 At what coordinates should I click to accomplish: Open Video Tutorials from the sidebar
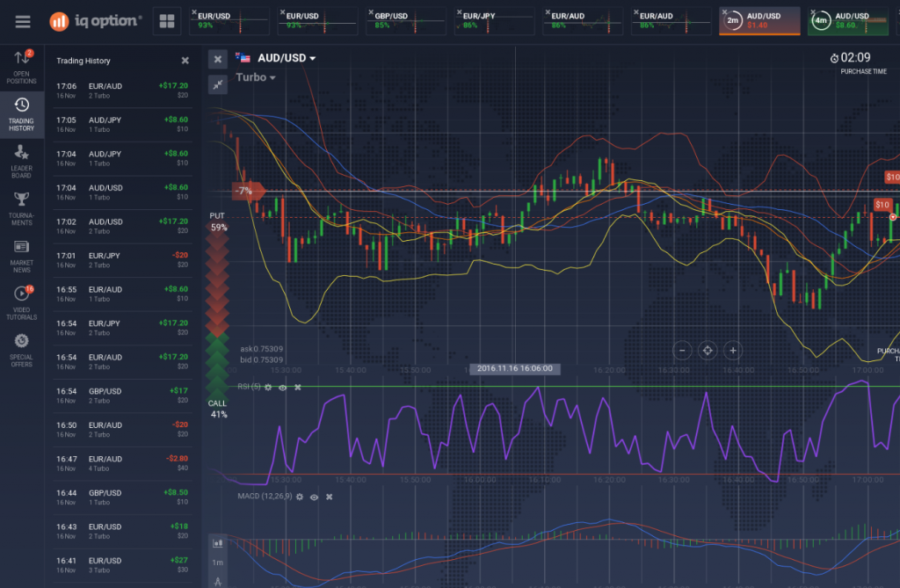point(22,301)
